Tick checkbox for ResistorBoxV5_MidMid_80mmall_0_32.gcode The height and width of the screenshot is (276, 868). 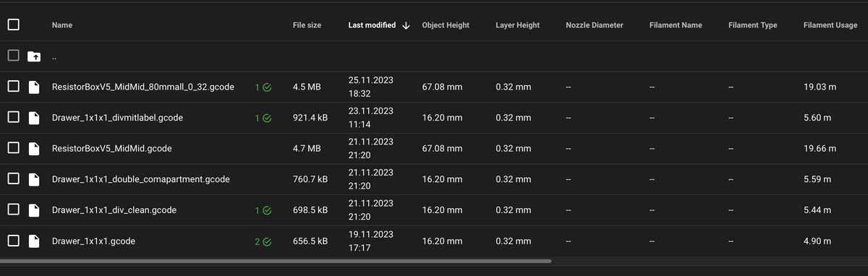click(13, 87)
